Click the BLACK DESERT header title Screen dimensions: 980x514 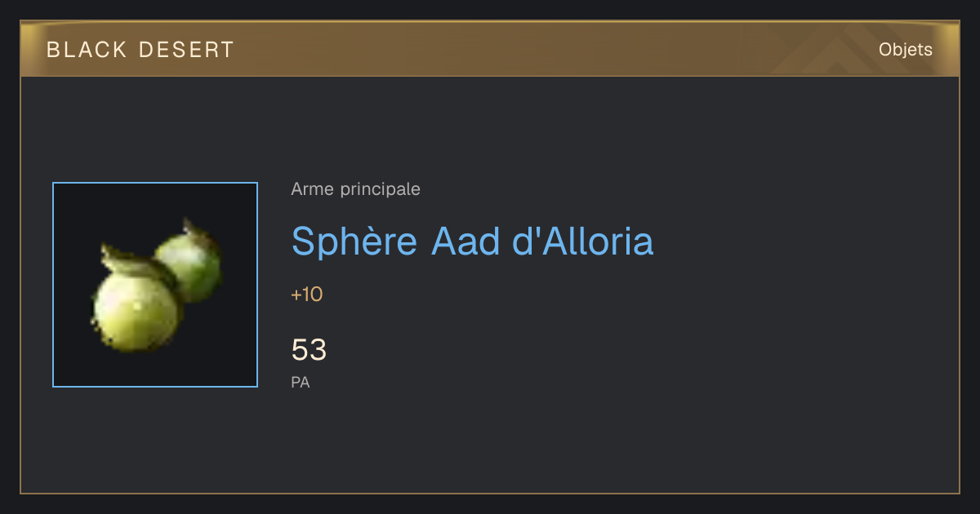(140, 50)
